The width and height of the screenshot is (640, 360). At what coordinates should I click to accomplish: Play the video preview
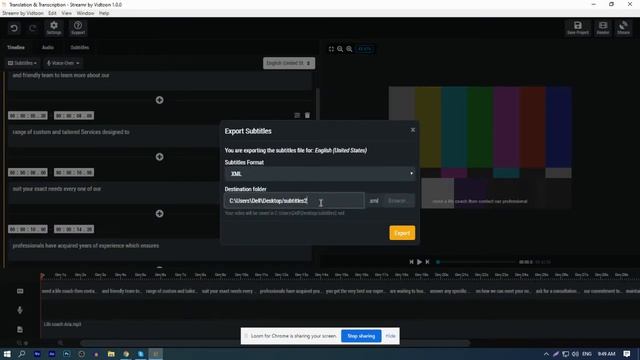(x=419, y=262)
